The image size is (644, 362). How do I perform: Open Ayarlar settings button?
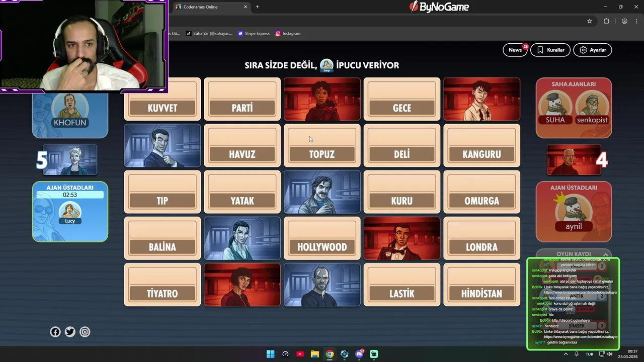[x=593, y=50]
